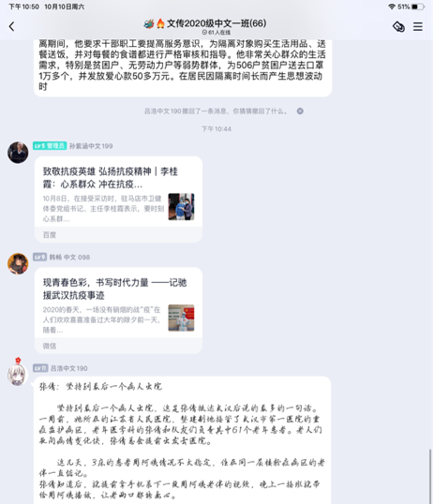This screenshot has height=504, width=434.
Task: Tap group title 文传2020级中文一班(66)
Action: coord(217,23)
